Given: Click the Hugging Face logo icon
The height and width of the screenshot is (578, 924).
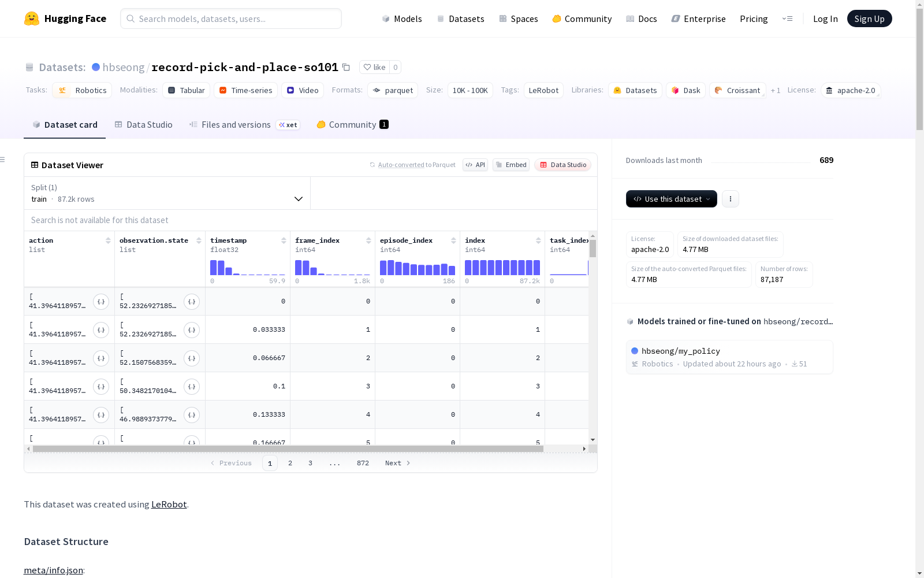Looking at the screenshot, I should click(x=32, y=18).
